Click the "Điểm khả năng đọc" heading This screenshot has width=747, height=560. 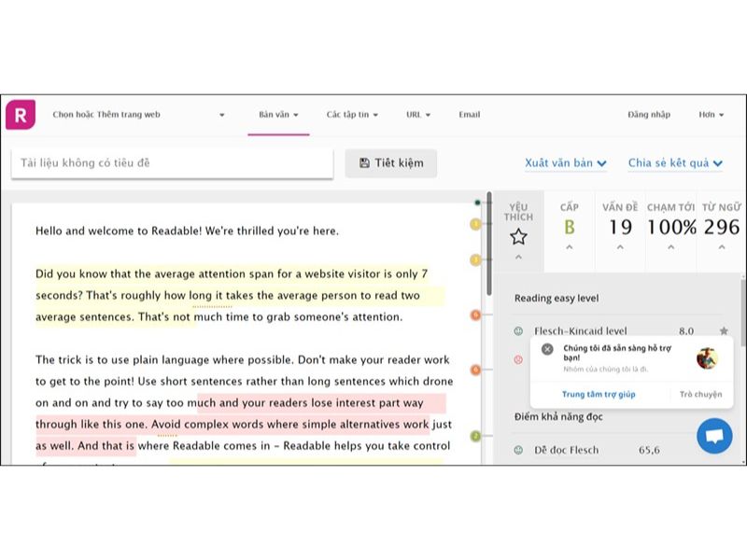pos(558,416)
